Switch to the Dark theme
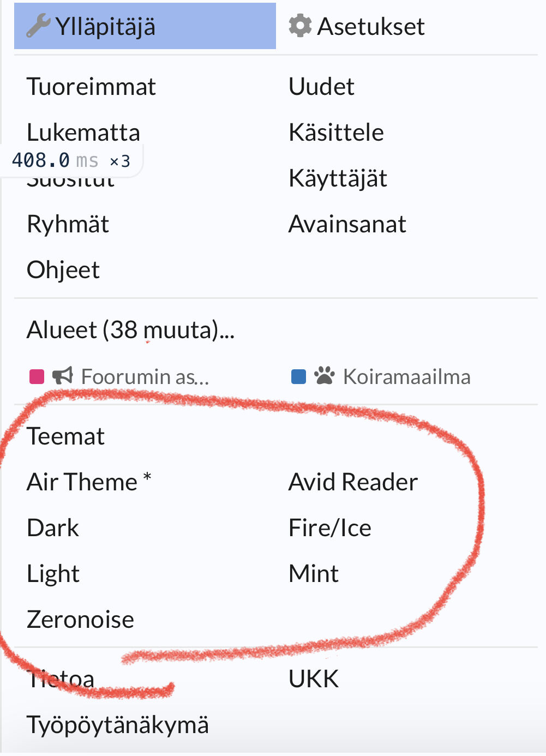Image resolution: width=546 pixels, height=756 pixels. (x=53, y=528)
